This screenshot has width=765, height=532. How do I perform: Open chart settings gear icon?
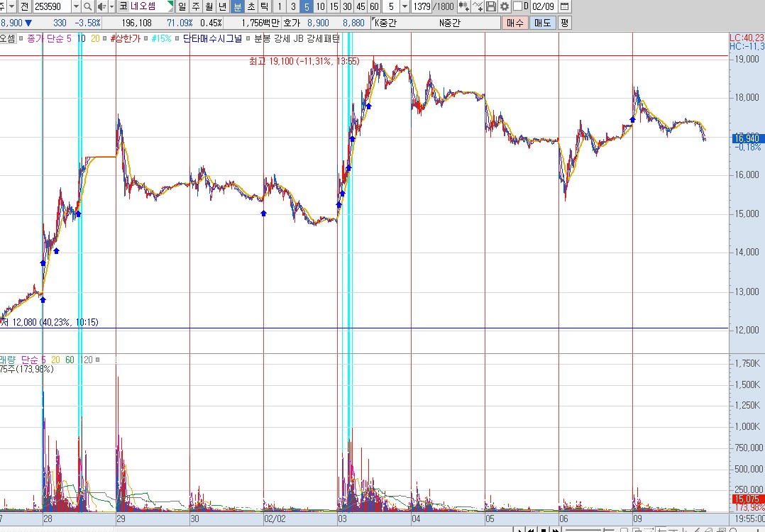(x=505, y=6)
